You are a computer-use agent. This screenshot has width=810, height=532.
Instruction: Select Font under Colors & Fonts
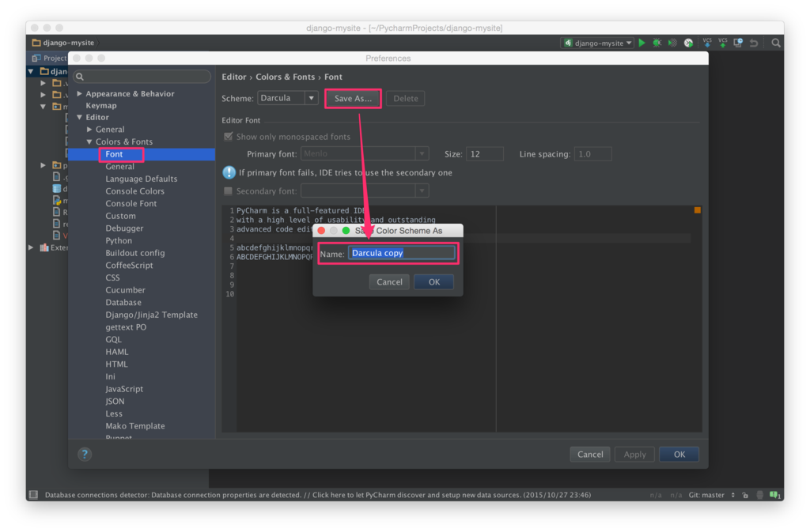pyautogui.click(x=114, y=154)
